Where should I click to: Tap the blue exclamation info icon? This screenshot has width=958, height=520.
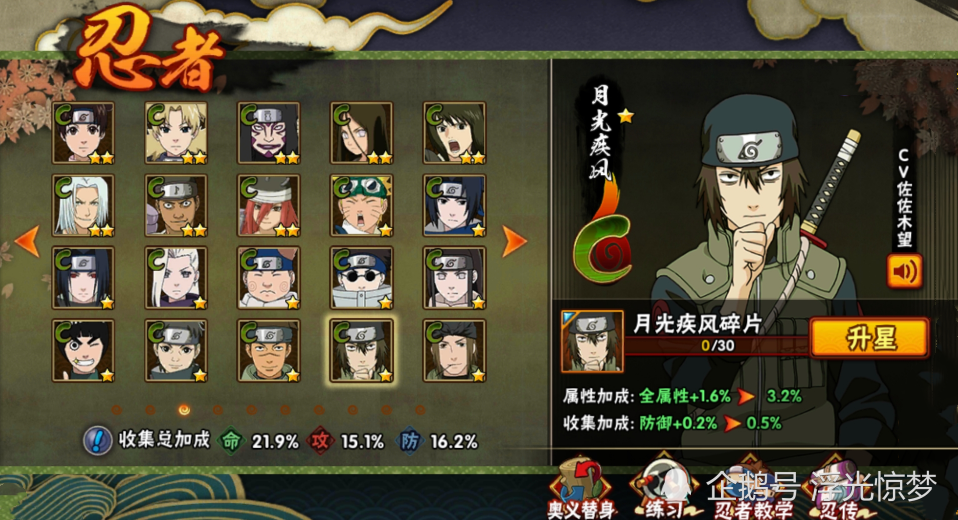coord(98,441)
